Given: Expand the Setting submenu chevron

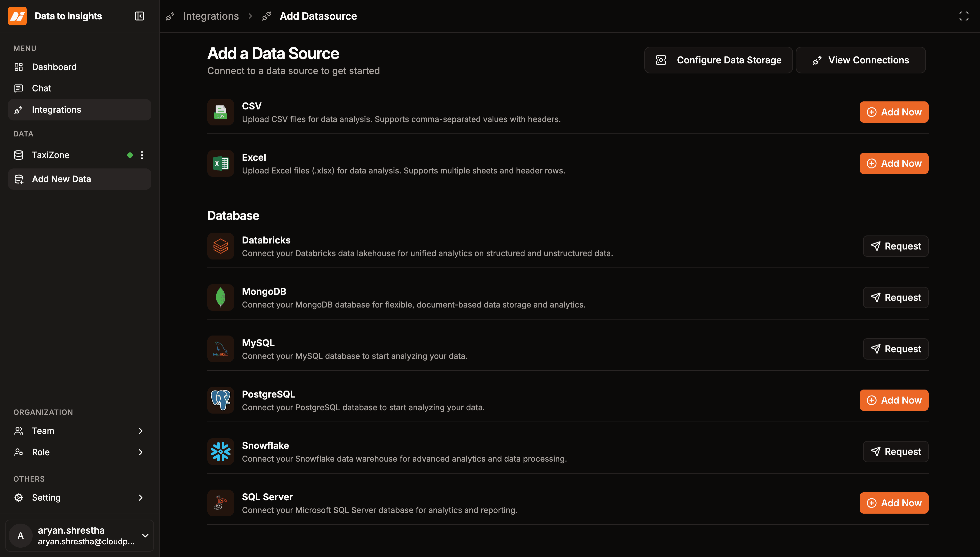Looking at the screenshot, I should click(x=140, y=497).
